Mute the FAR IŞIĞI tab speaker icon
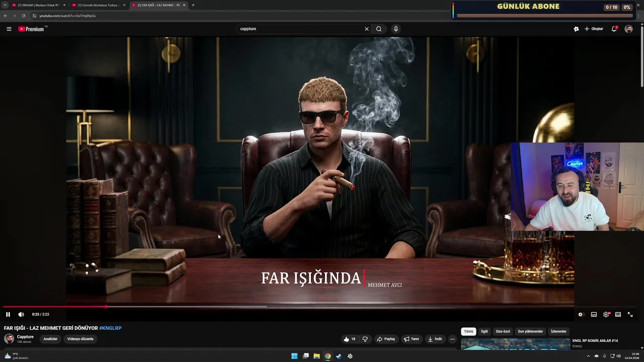Viewport: 644px width, 362px height. pos(178,5)
